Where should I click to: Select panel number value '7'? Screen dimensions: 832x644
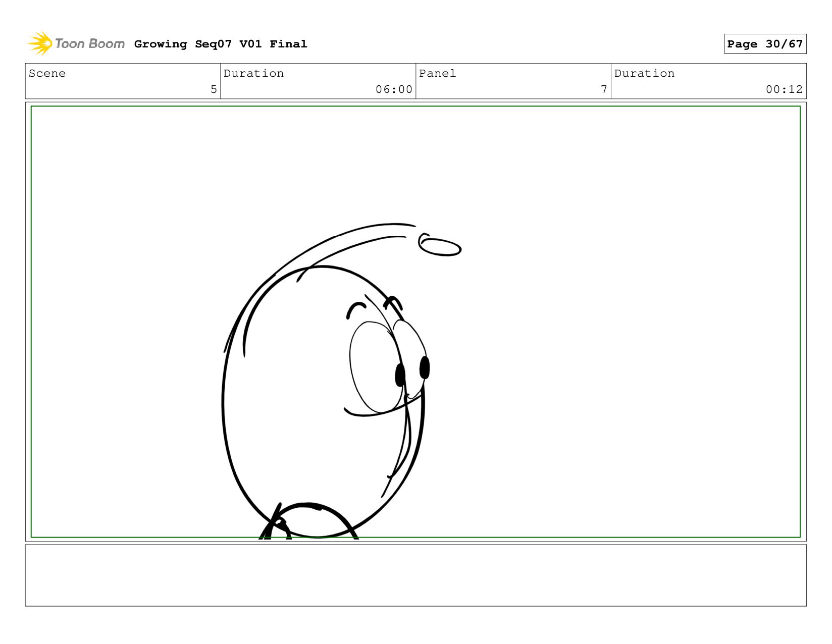pos(604,89)
